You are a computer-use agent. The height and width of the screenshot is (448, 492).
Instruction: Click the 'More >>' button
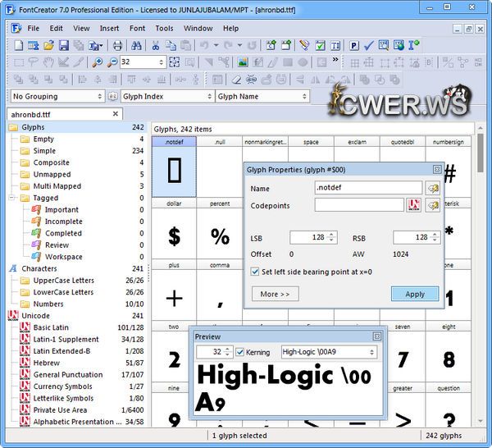274,294
